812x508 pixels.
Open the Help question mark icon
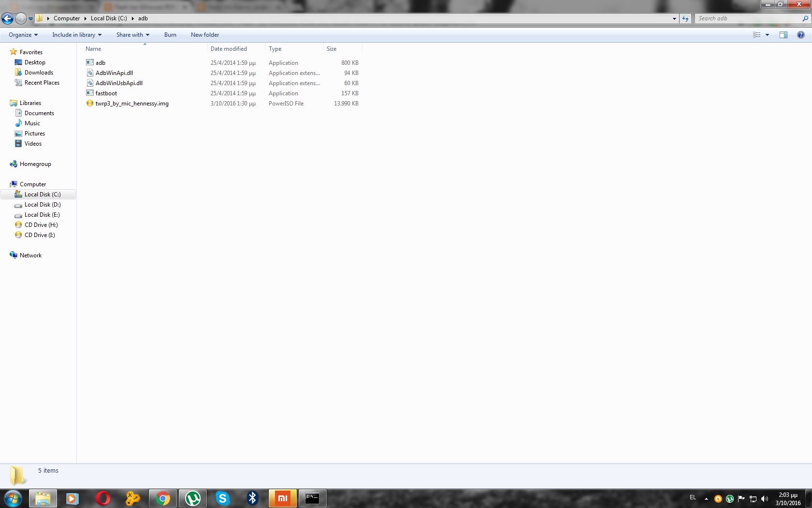(x=801, y=35)
